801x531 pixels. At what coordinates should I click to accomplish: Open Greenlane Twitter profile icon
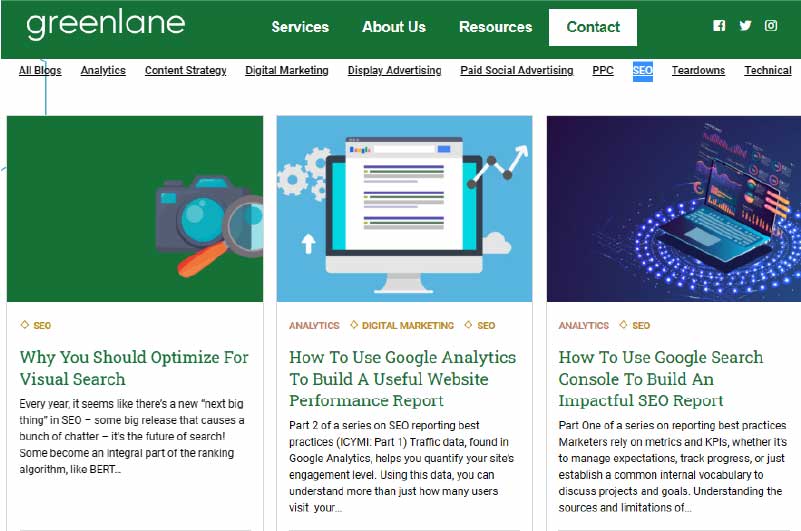coord(745,26)
